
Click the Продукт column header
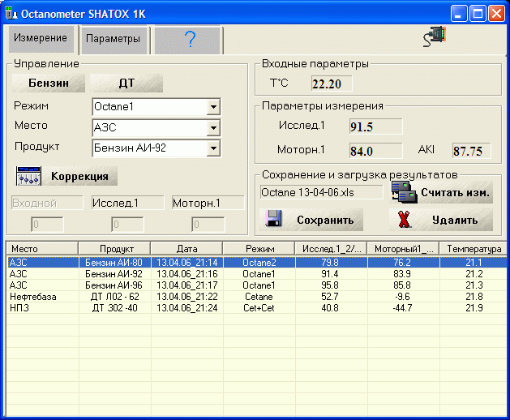114,249
